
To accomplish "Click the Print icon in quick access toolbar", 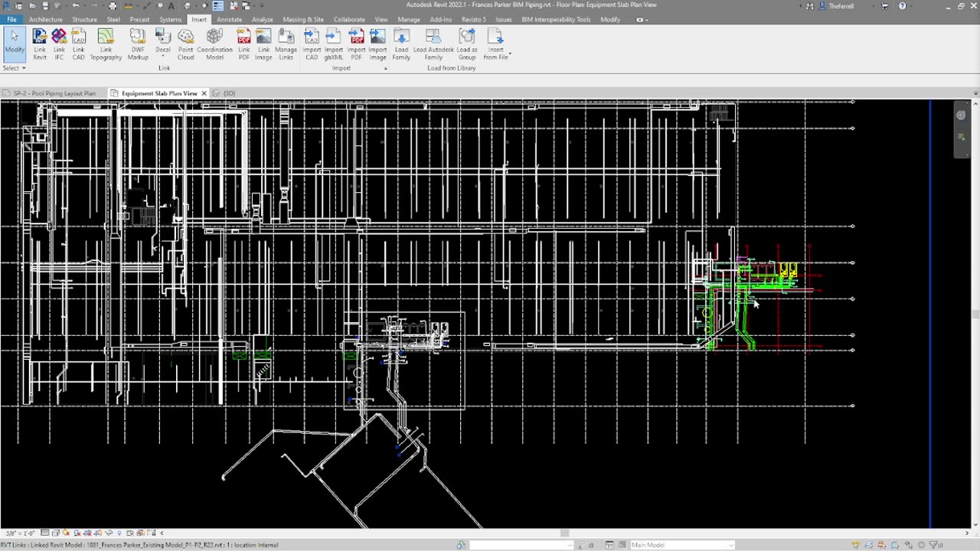I will coord(113,5).
